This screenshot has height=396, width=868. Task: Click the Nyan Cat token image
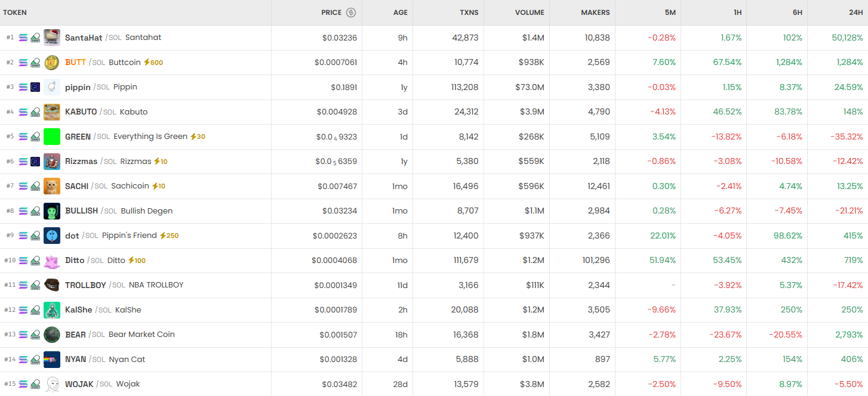point(52,360)
